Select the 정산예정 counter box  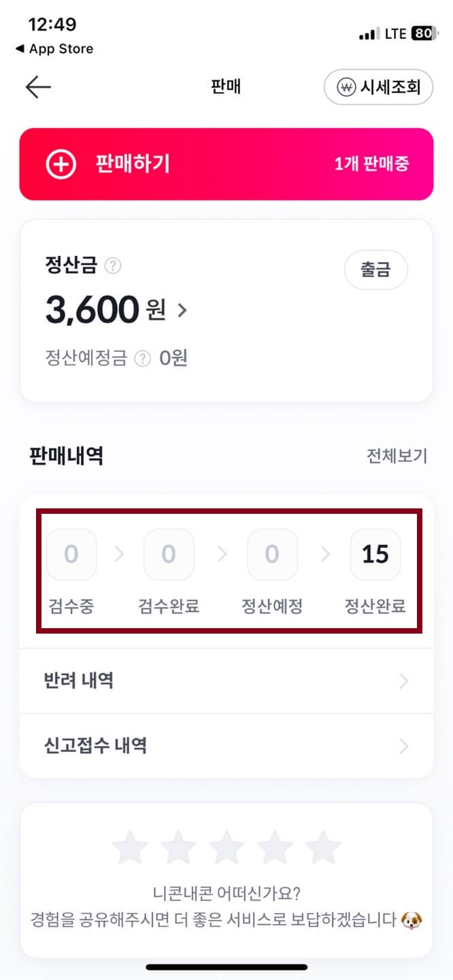(x=272, y=554)
